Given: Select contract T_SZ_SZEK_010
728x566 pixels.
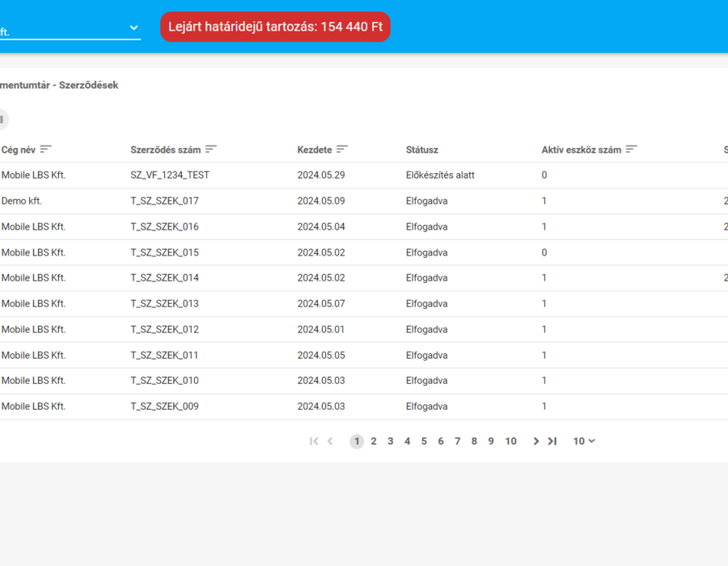Looking at the screenshot, I should click(164, 381).
